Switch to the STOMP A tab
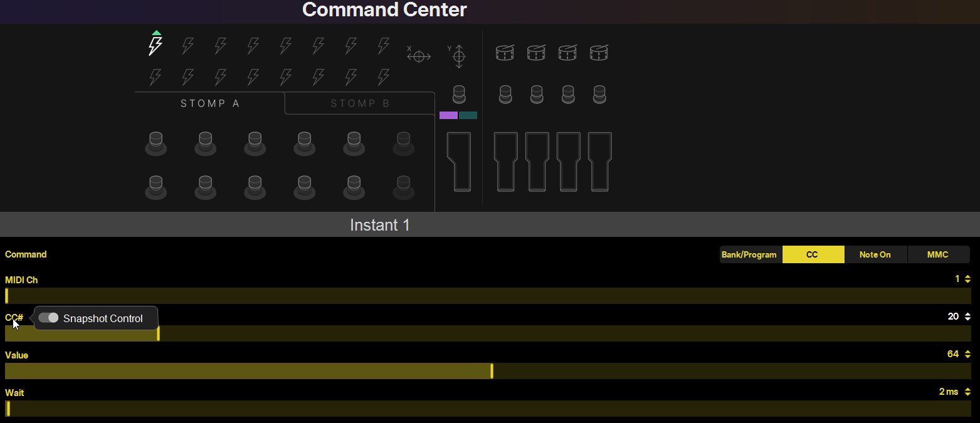 pos(210,103)
